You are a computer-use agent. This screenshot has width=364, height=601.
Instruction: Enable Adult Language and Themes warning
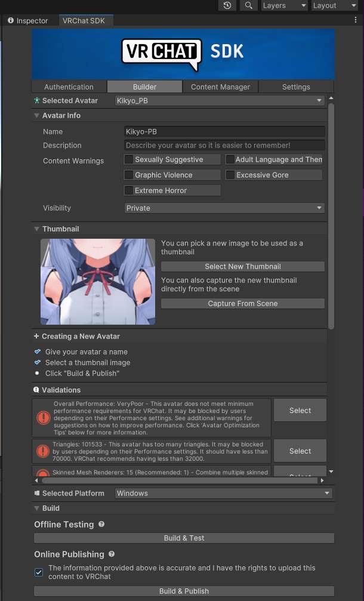230,159
